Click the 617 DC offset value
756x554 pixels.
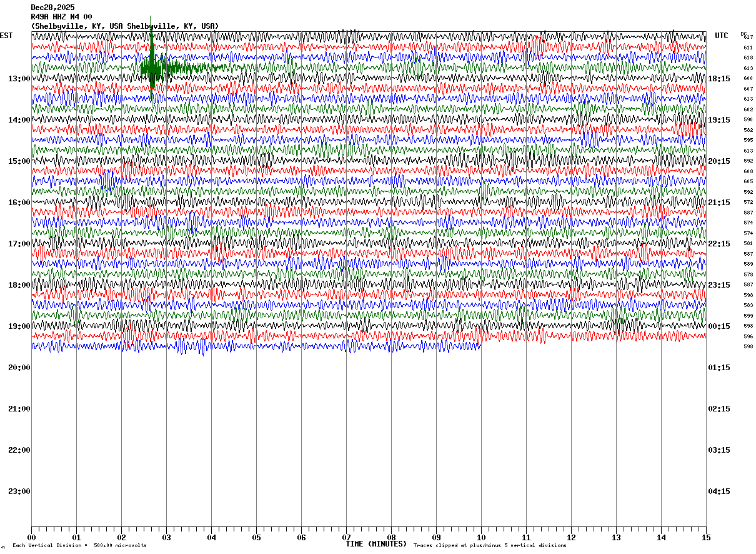pos(748,38)
